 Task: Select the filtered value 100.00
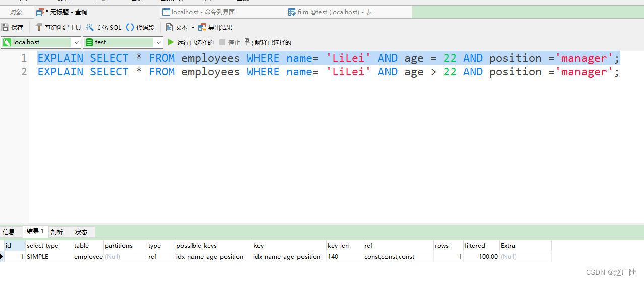point(481,257)
